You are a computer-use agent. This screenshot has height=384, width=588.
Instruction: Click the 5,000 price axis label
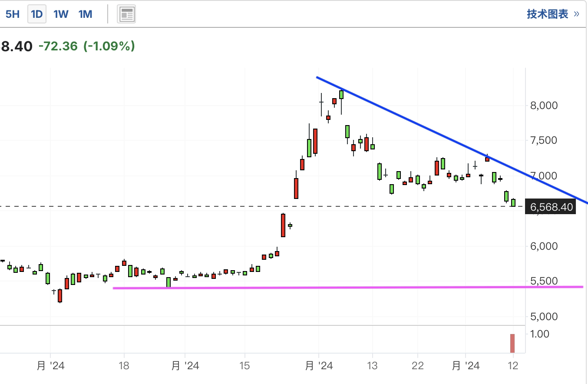(x=544, y=317)
